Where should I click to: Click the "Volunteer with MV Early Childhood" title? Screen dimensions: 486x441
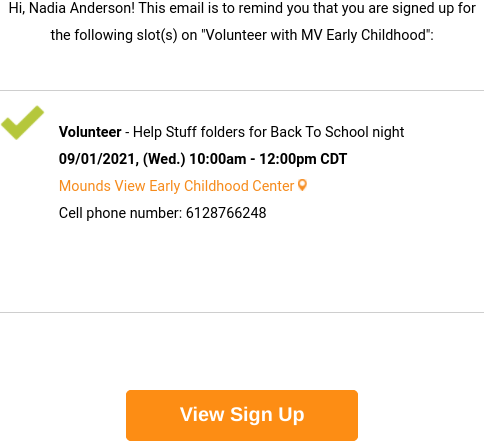point(315,35)
